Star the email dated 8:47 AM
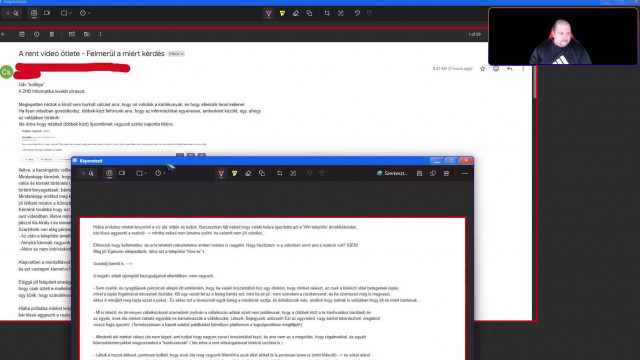640x360 pixels. pyautogui.click(x=482, y=69)
